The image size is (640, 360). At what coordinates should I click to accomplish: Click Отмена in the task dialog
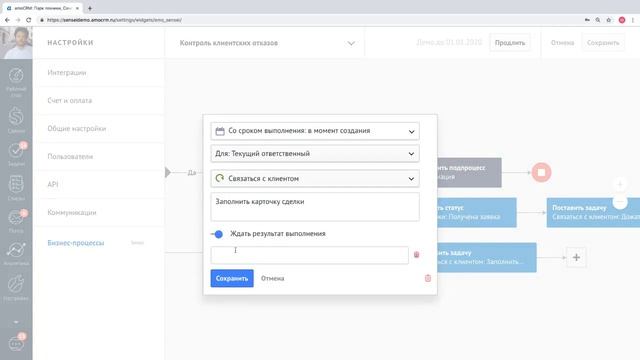click(272, 278)
